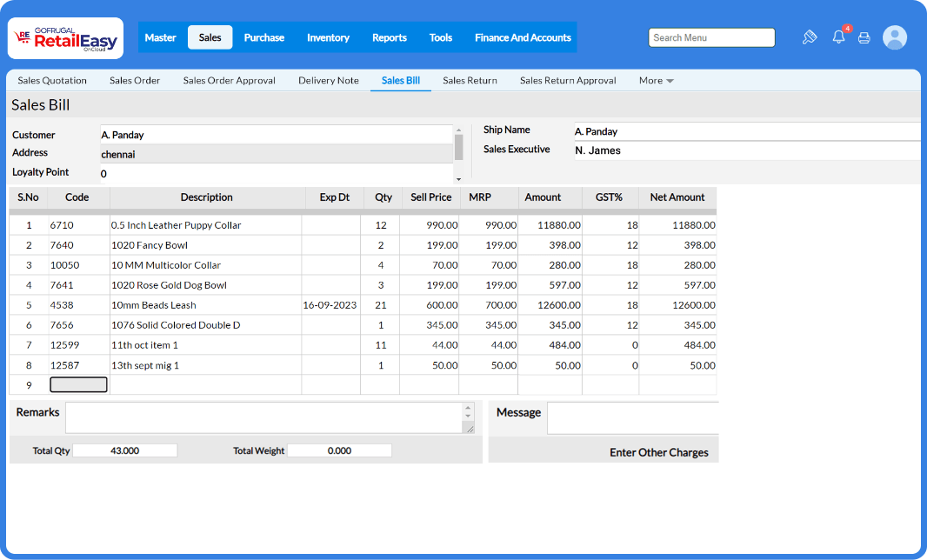Viewport: 927px width, 560px height.
Task: Click the Message input box
Action: tap(632, 418)
